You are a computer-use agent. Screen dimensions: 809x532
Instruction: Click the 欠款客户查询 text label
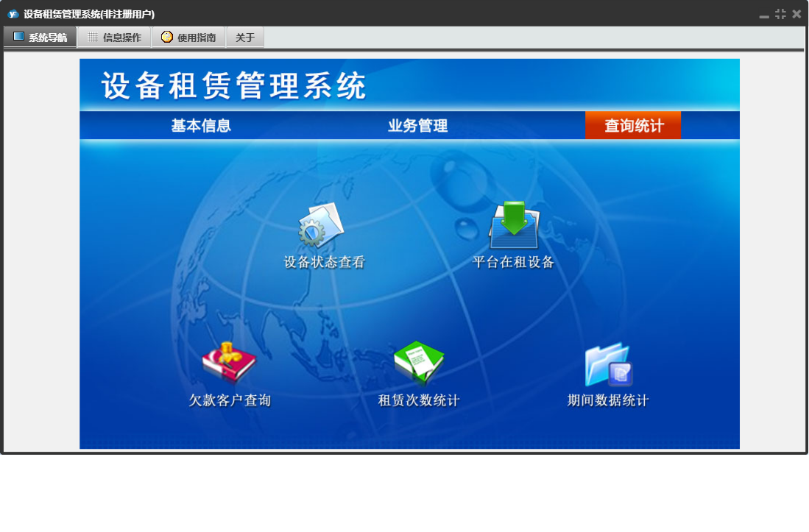(x=230, y=400)
